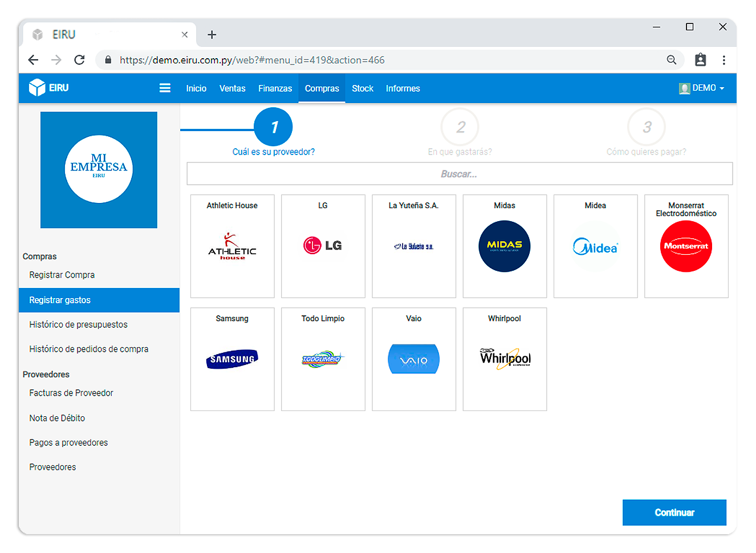The width and height of the screenshot is (756, 553).
Task: Select the Vaio supplier logo
Action: tap(414, 359)
